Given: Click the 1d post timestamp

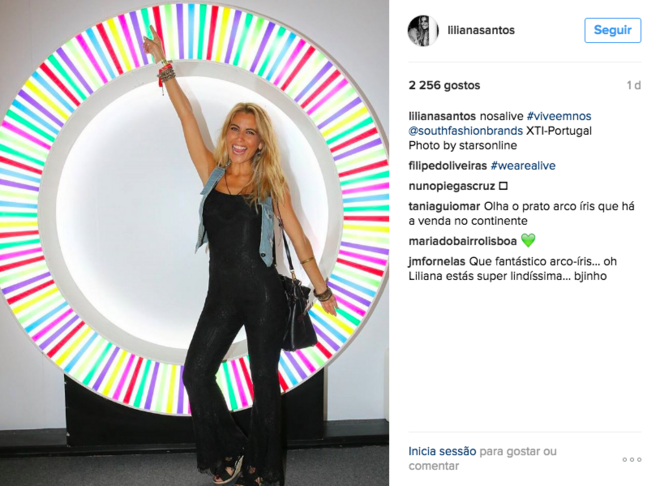Looking at the screenshot, I should [633, 85].
